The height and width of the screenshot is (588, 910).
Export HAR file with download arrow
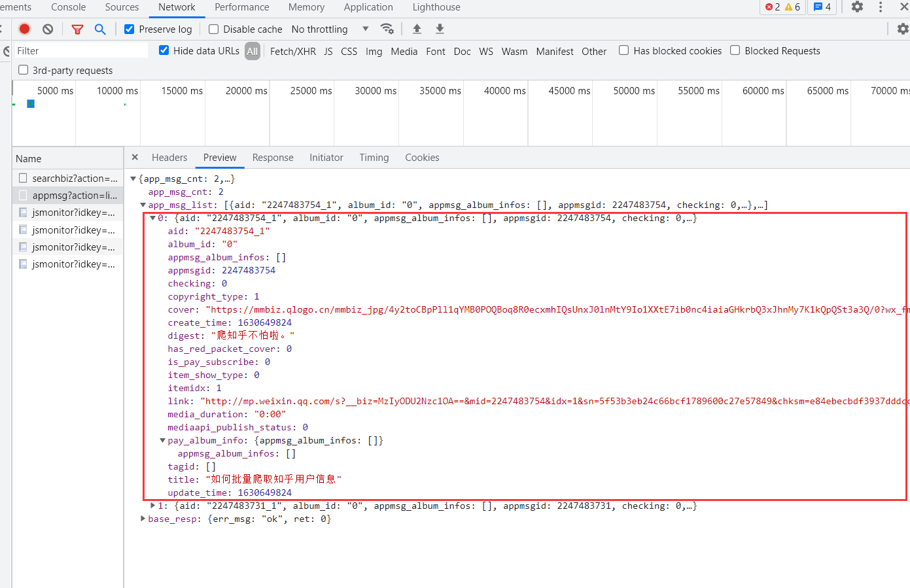click(440, 29)
